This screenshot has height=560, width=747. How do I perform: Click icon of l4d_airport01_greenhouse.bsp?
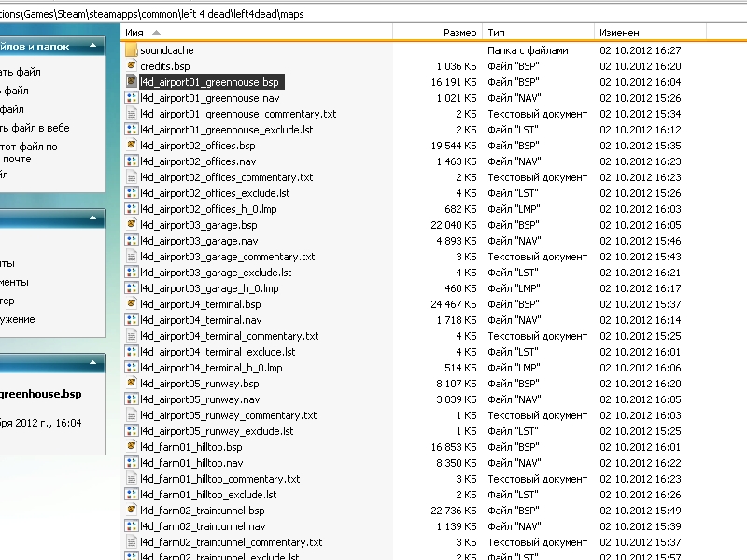click(x=131, y=81)
